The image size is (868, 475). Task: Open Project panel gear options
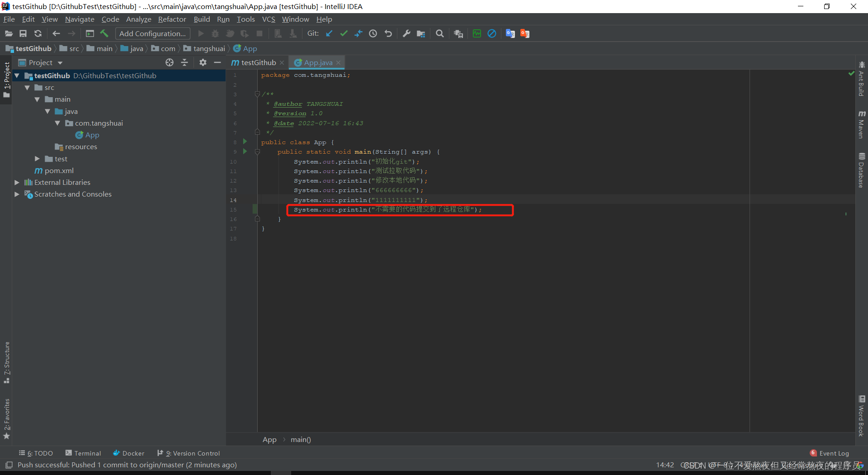[203, 62]
